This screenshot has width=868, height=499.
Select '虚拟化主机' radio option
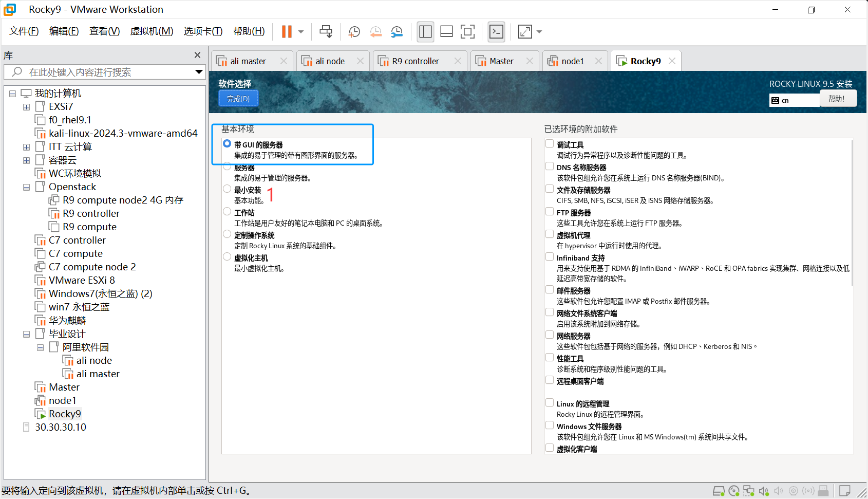[x=227, y=257]
